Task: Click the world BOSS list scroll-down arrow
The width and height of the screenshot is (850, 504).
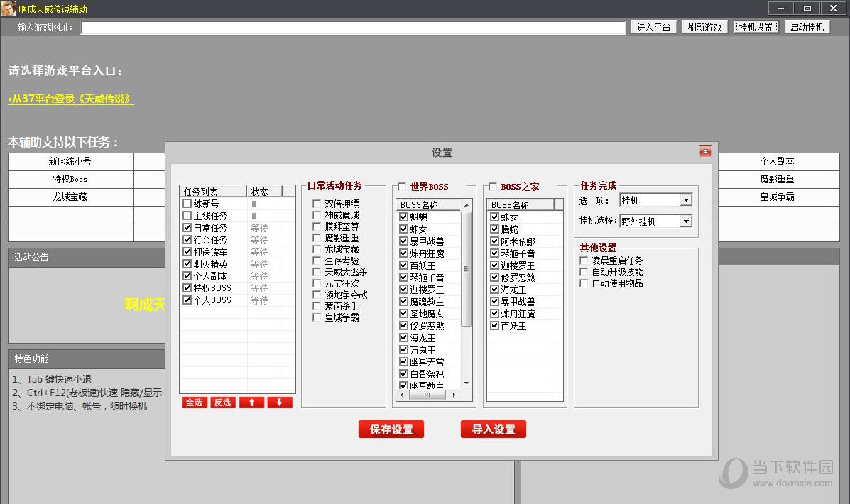Action: (x=467, y=384)
